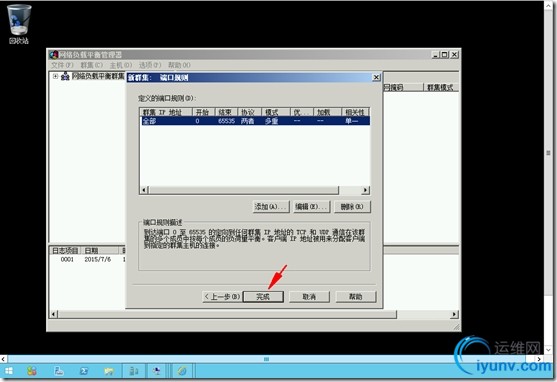Cancel the new cluster wizard with 取消

click(x=309, y=297)
